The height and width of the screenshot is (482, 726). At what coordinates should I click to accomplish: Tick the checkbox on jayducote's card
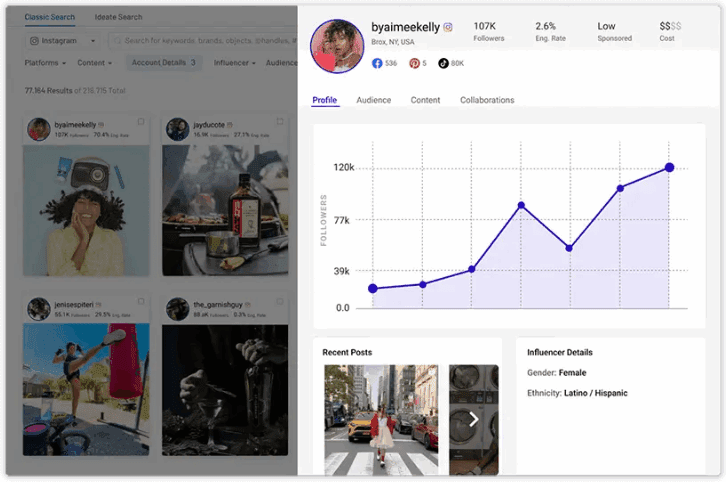click(280, 122)
